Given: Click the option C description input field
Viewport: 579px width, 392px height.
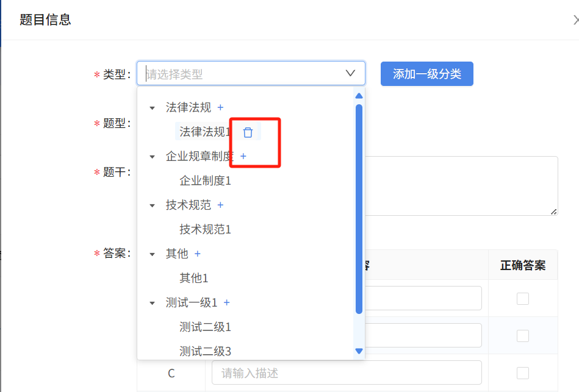Looking at the screenshot, I should (x=346, y=372).
